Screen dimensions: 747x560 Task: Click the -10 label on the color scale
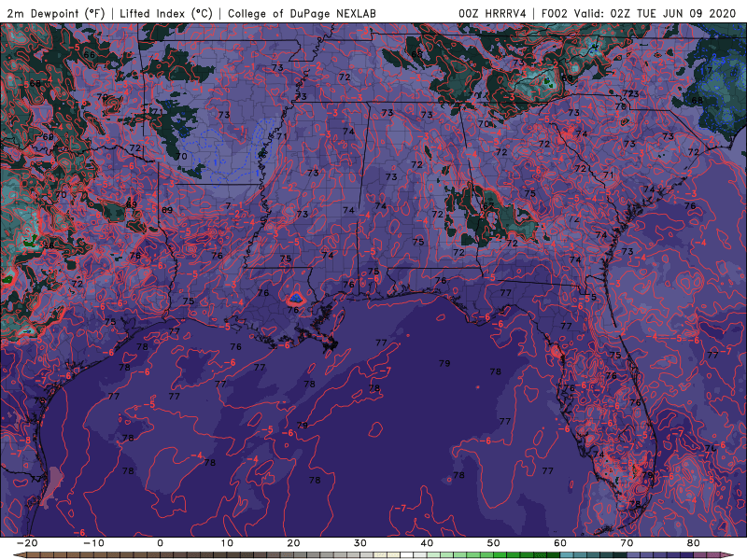tap(93, 543)
